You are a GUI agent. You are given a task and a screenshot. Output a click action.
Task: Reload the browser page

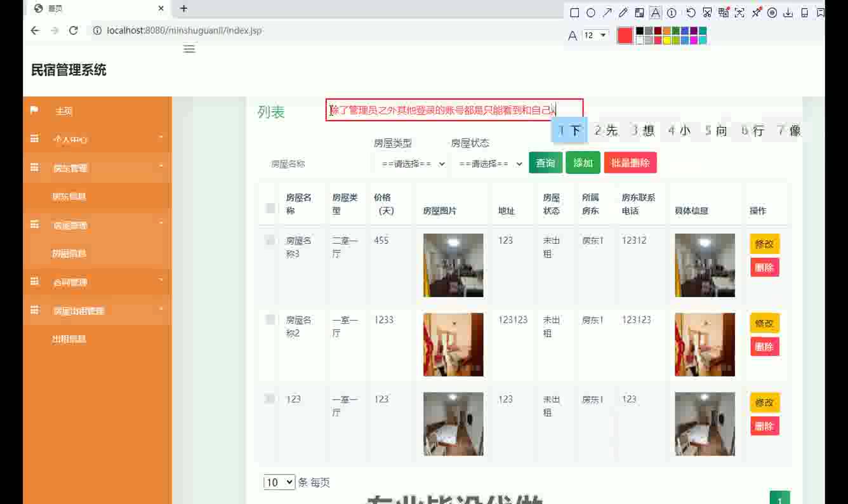click(x=73, y=30)
